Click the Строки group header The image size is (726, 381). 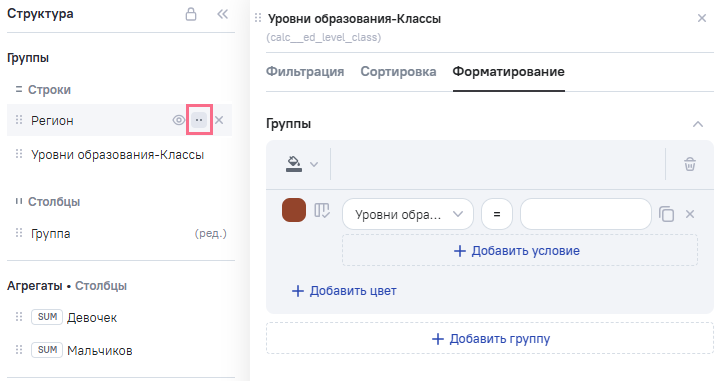(x=49, y=90)
